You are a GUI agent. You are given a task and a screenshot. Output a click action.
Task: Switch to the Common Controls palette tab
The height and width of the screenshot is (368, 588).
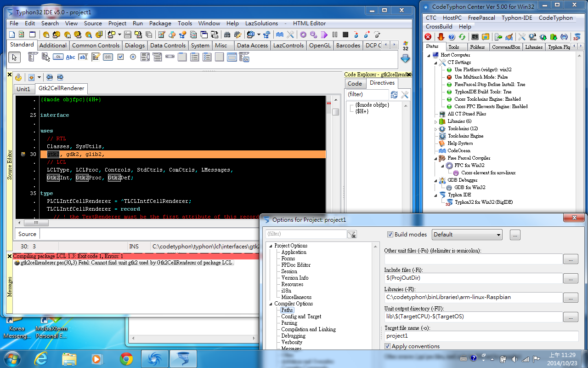pos(96,45)
